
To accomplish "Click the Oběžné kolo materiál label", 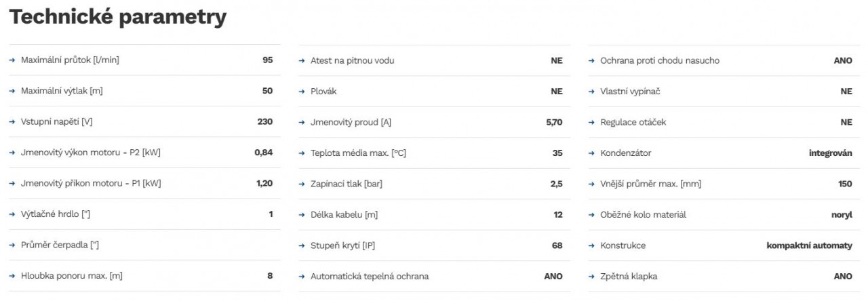I will (x=643, y=215).
